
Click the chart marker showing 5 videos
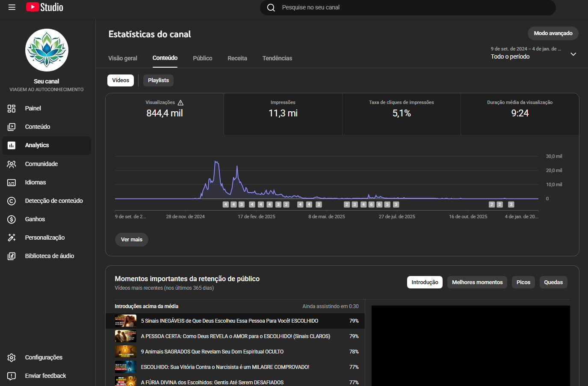pos(387,205)
